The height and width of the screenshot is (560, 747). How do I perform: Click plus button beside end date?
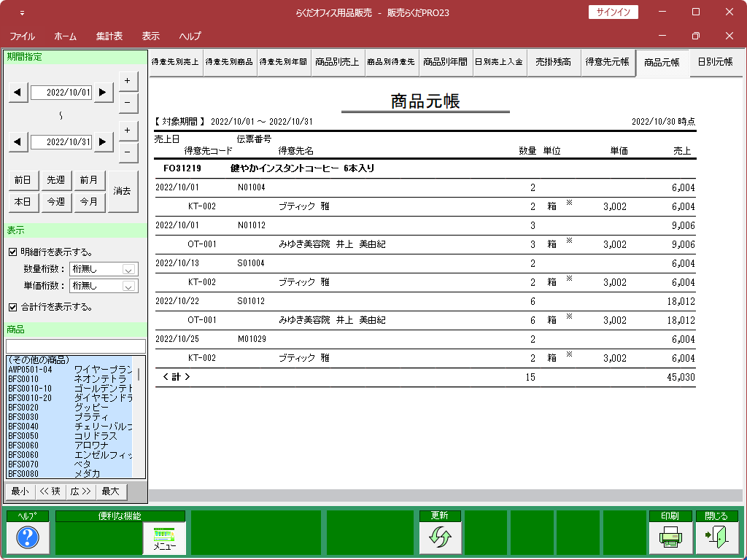tap(128, 131)
